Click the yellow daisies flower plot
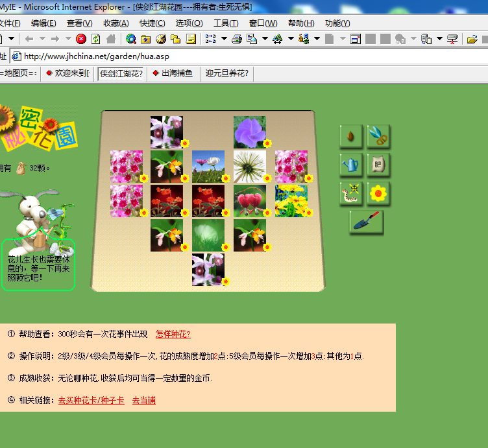The height and width of the screenshot is (448, 488). (291, 201)
